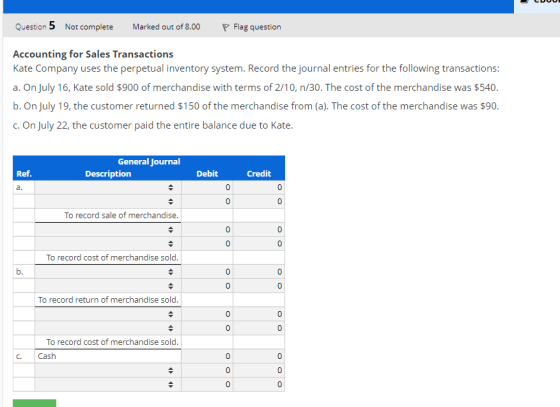
Task: Click the Flag question link
Action: tap(257, 27)
